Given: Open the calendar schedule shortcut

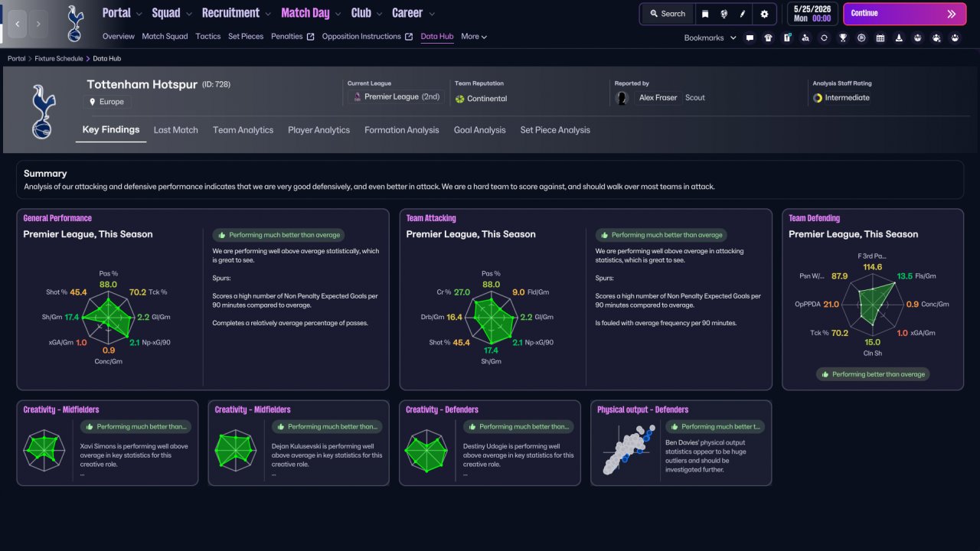Looking at the screenshot, I should pyautogui.click(x=880, y=37).
